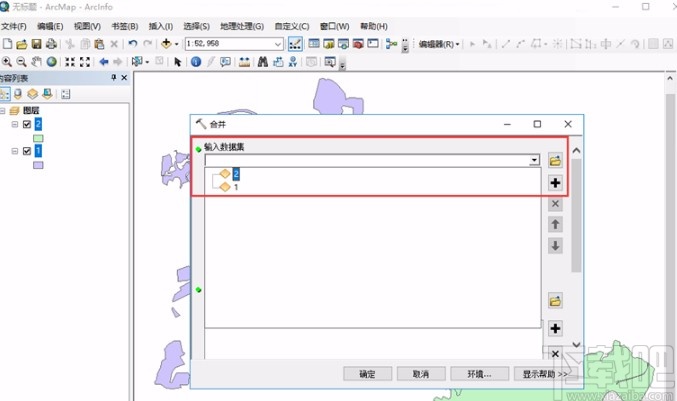Open the Customize (自定义) menu

click(292, 26)
